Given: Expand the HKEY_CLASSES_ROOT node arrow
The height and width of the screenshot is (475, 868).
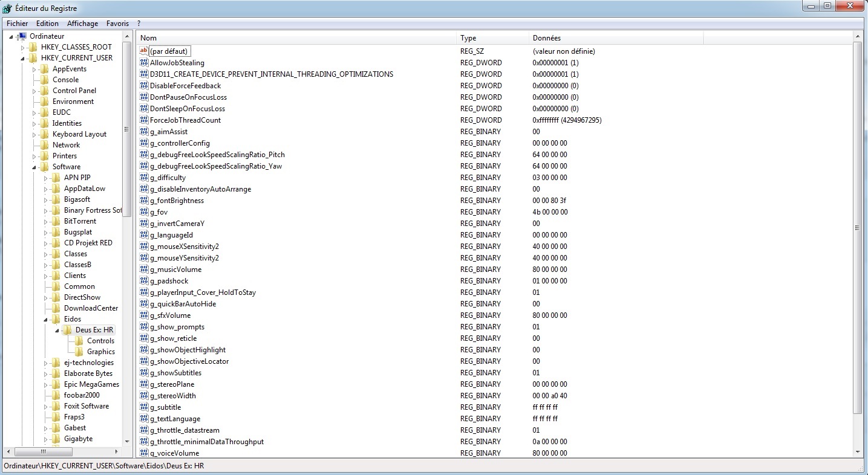Looking at the screenshot, I should tap(23, 47).
